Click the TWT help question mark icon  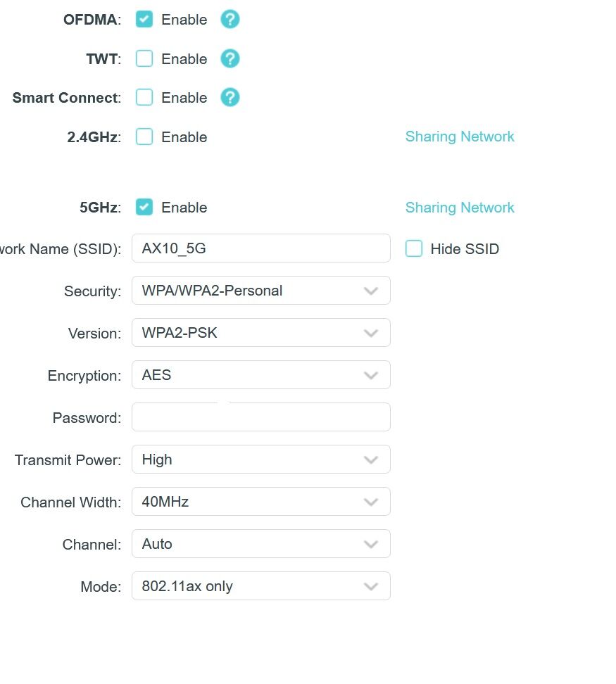point(230,59)
